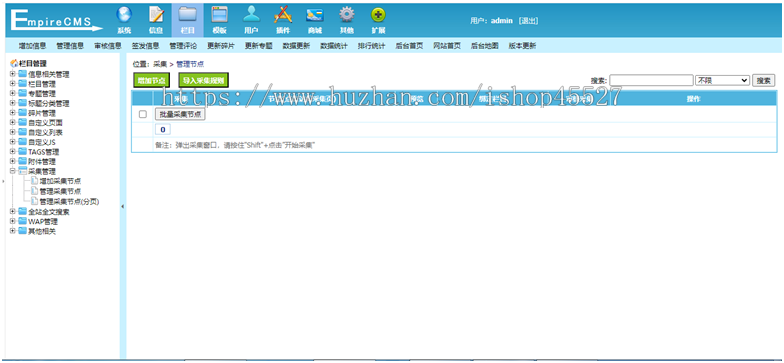
Task: Open 管理采集节点(分页) in the tree
Action: pyautogui.click(x=70, y=202)
